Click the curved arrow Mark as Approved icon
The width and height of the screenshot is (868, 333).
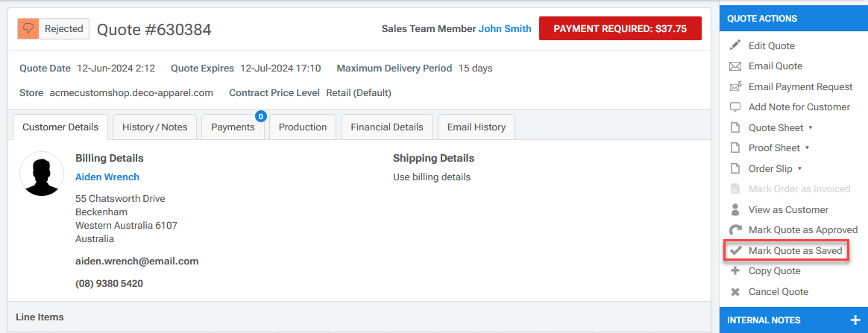click(x=735, y=230)
